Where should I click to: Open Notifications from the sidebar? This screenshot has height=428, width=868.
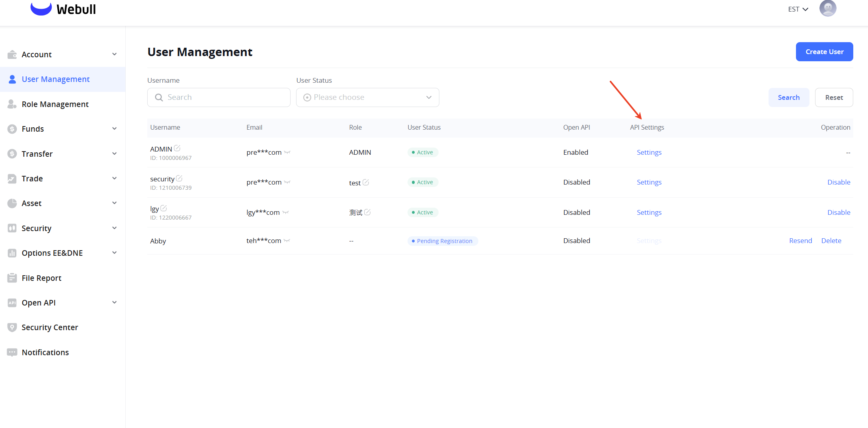(45, 352)
